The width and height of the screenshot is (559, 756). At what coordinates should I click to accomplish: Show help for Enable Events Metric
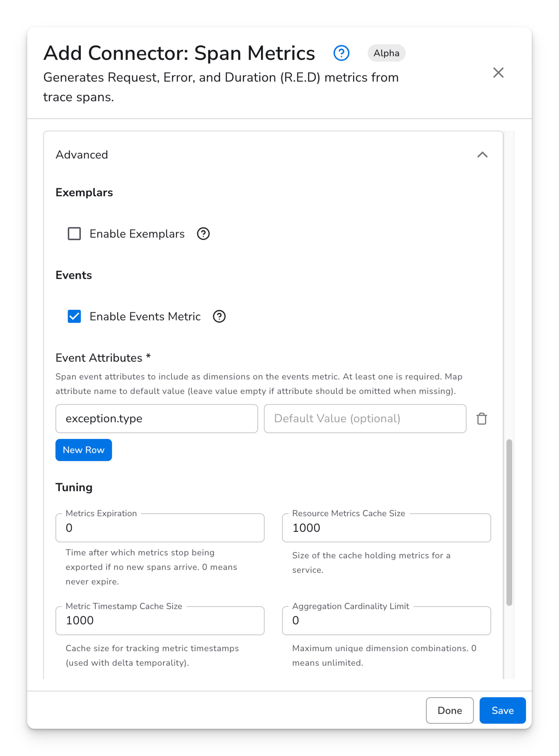coord(219,316)
